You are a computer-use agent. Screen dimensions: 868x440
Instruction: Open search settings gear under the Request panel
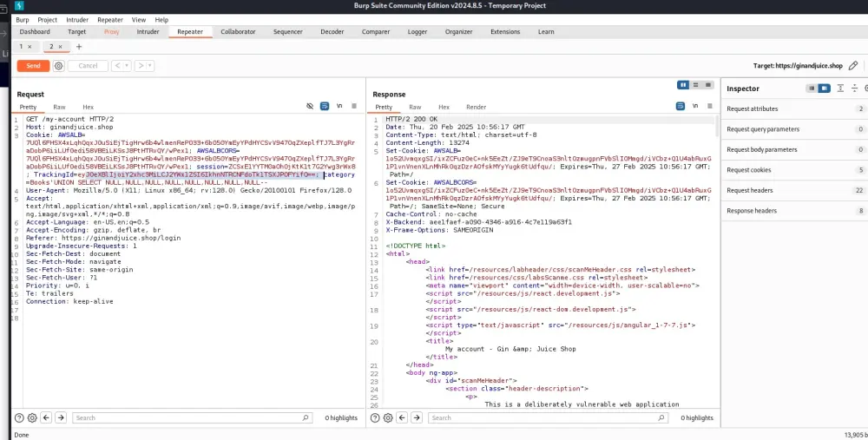click(32, 417)
